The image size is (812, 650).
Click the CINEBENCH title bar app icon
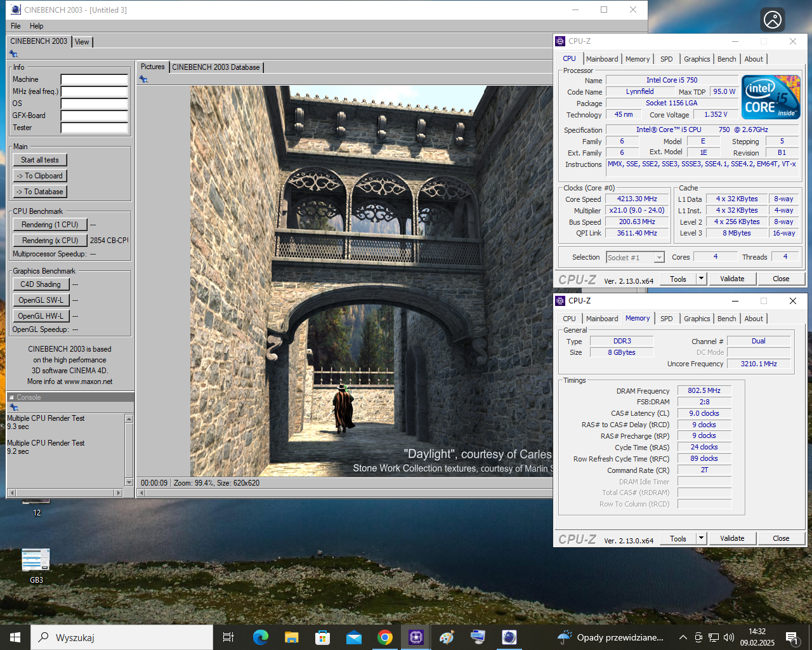click(16, 10)
